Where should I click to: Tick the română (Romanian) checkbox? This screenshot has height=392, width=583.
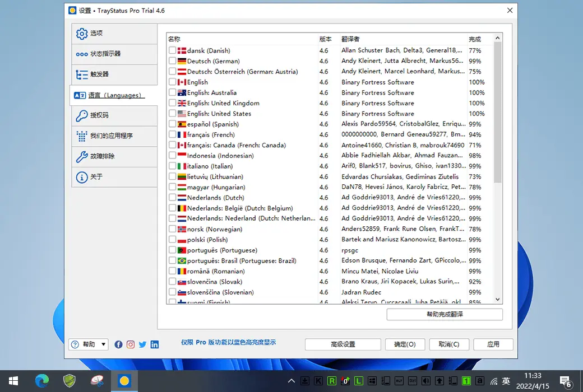pyautogui.click(x=172, y=271)
